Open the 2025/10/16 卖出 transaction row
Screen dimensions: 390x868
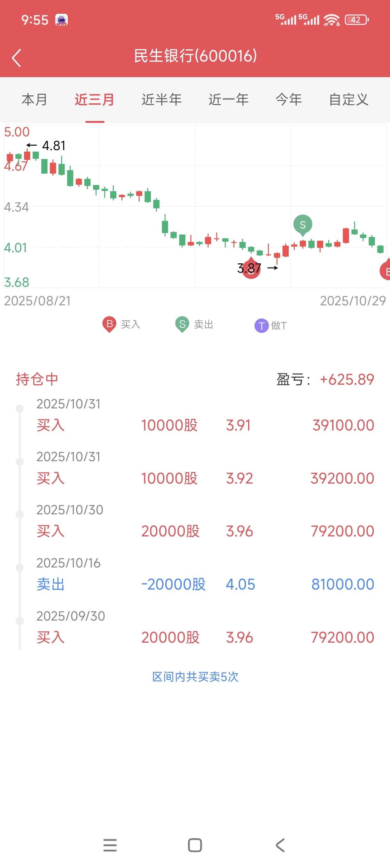tap(195, 575)
